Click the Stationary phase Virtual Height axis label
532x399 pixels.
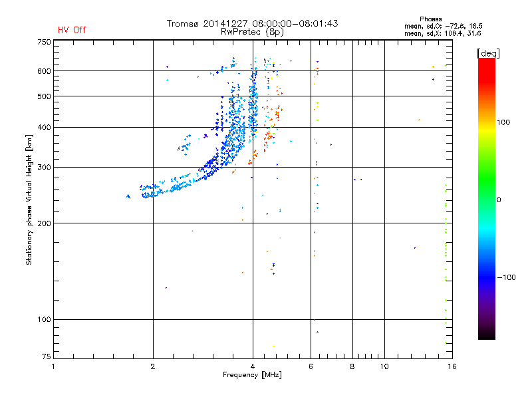[x=29, y=200]
